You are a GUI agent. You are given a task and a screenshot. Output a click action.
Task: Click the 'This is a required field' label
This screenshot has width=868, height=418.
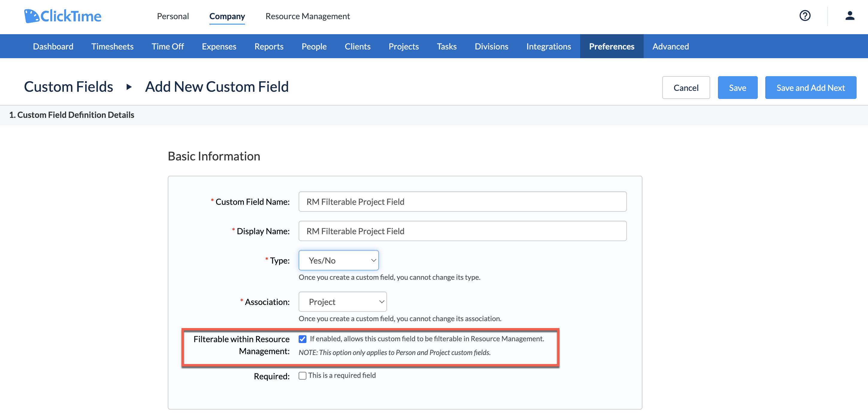click(x=342, y=375)
